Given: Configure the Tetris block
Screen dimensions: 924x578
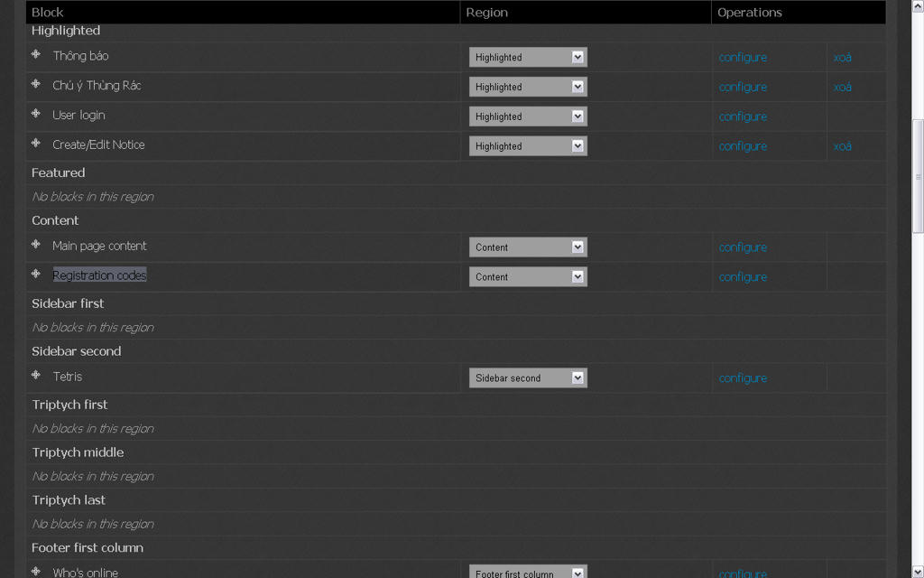Looking at the screenshot, I should pyautogui.click(x=743, y=378).
